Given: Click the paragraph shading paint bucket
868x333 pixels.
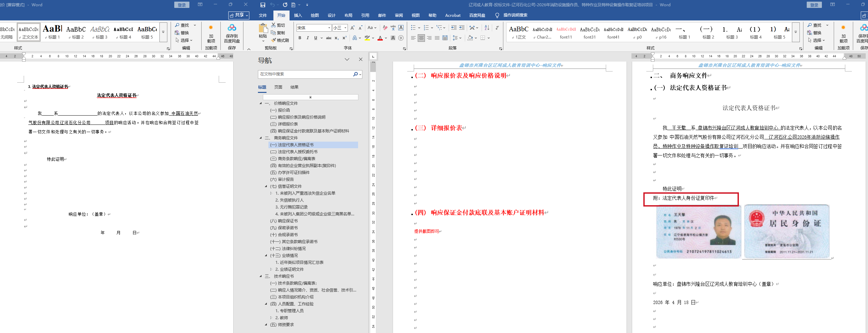Looking at the screenshot, I should pyautogui.click(x=470, y=38).
